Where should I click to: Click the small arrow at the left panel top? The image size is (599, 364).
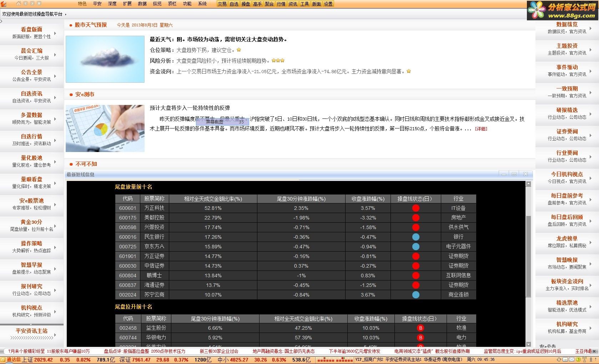click(1, 21)
